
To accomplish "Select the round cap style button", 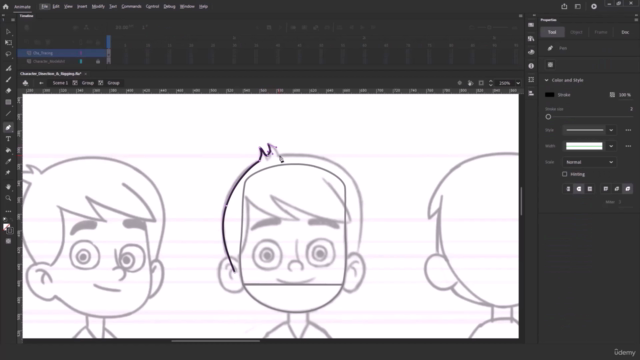I will (579, 189).
